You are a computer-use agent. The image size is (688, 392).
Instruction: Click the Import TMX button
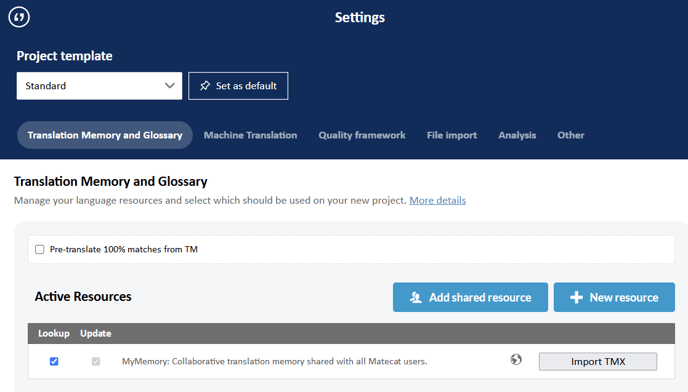598,362
